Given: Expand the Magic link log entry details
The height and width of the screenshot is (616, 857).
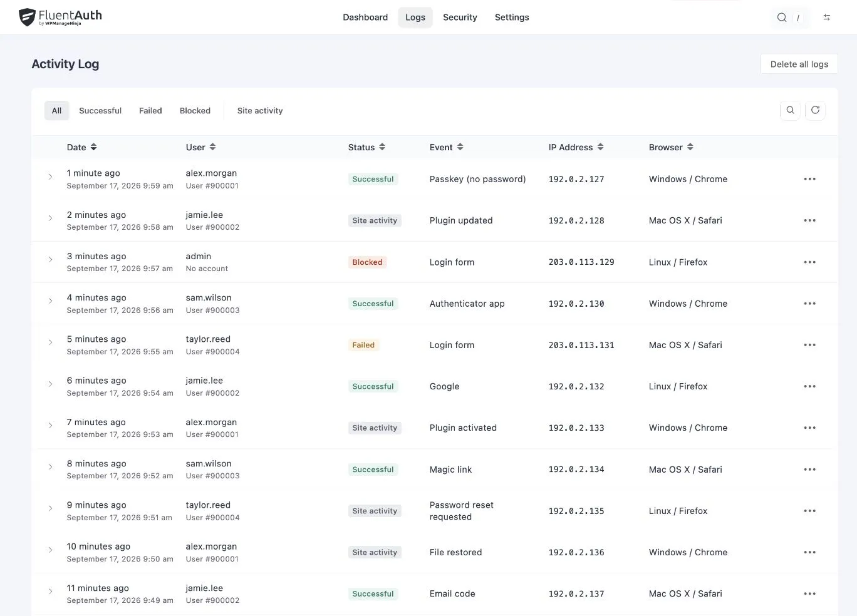Looking at the screenshot, I should coord(50,467).
